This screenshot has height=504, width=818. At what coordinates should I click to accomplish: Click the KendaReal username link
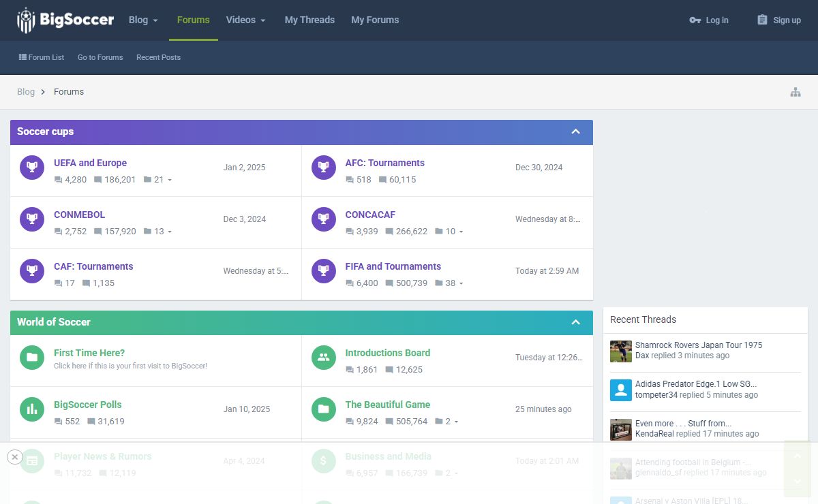[x=654, y=434]
